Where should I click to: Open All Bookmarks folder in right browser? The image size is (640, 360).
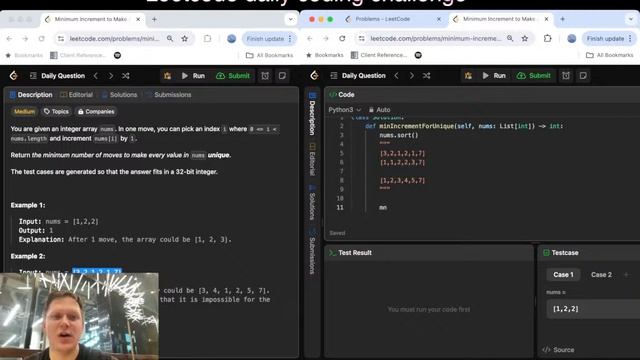(x=610, y=55)
